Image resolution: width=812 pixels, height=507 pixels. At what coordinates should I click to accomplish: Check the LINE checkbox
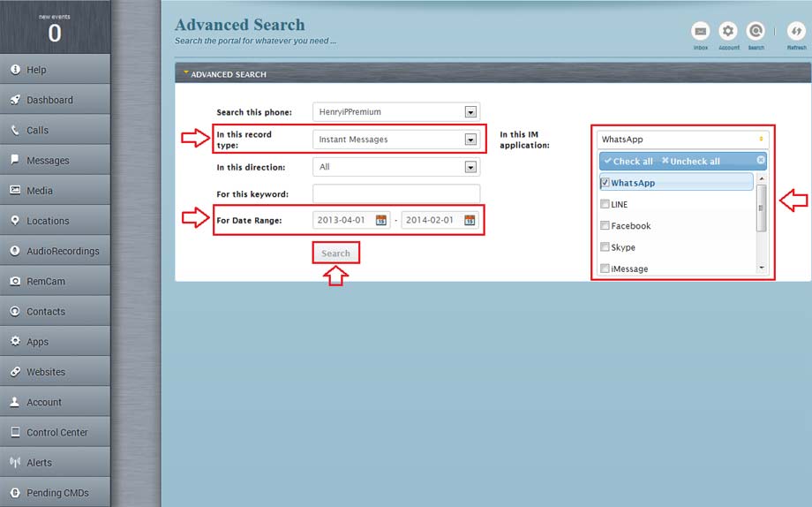pos(605,204)
